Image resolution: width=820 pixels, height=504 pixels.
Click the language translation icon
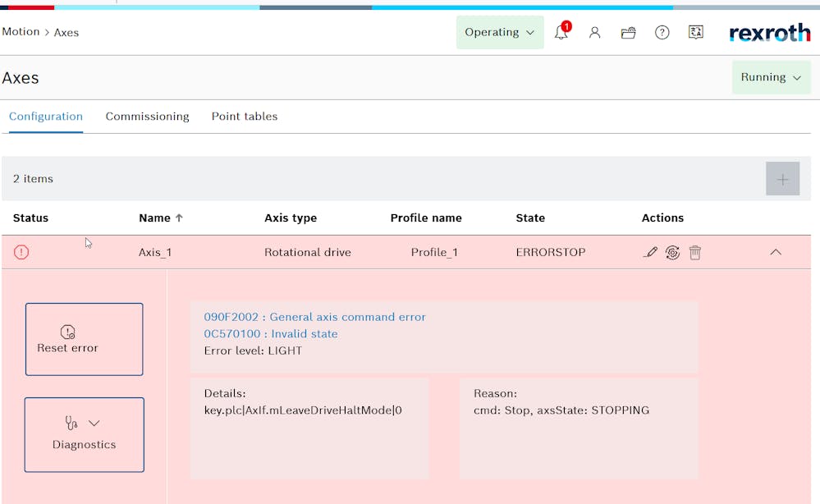695,33
